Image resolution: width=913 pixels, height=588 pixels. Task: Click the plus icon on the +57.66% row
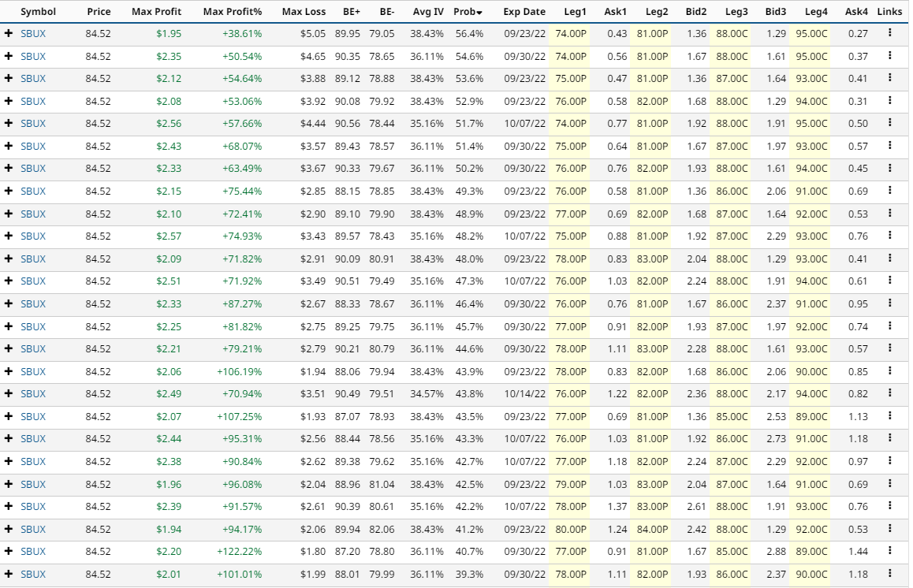point(8,124)
